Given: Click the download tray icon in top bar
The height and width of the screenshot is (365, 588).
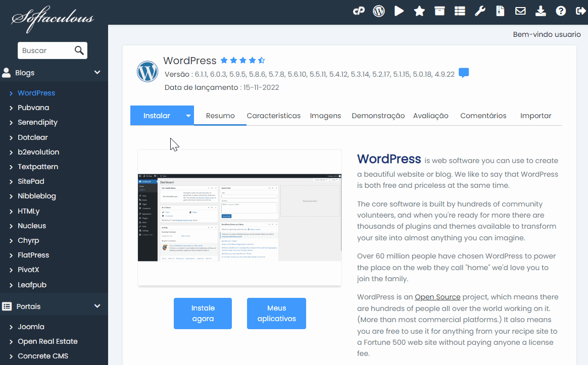Looking at the screenshot, I should pyautogui.click(x=541, y=11).
